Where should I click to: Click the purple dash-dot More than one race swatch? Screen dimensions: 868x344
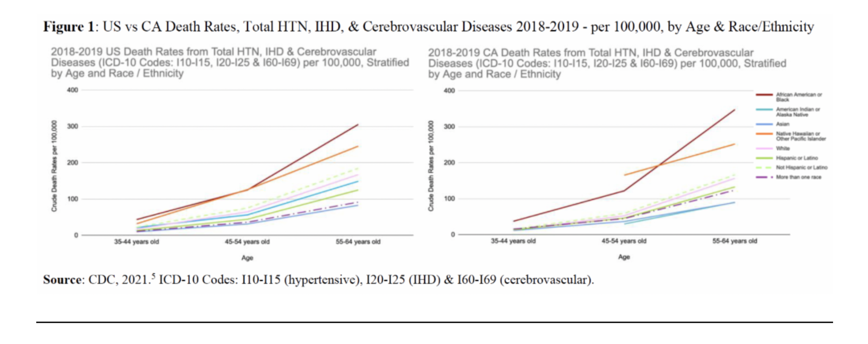click(x=764, y=177)
